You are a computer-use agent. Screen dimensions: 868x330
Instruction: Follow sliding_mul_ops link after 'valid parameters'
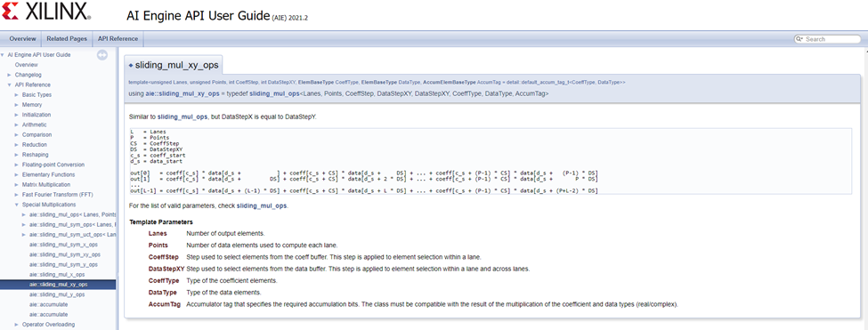(x=262, y=205)
